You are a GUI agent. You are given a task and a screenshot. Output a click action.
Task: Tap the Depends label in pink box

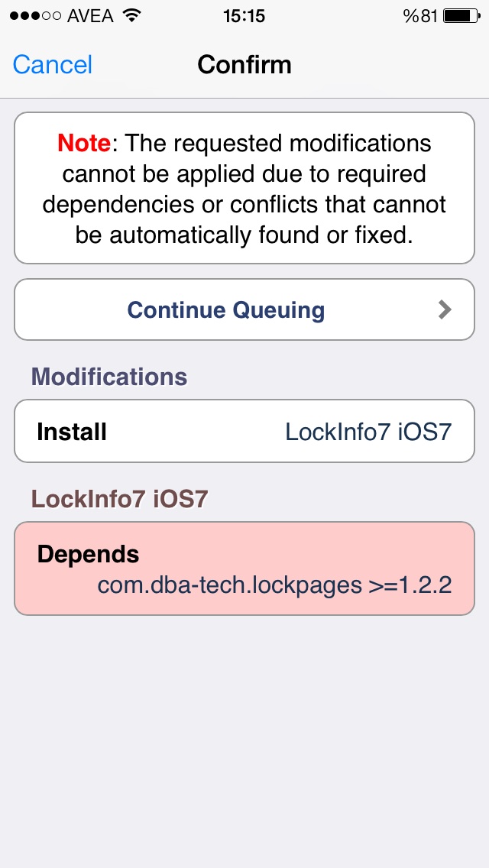88,553
